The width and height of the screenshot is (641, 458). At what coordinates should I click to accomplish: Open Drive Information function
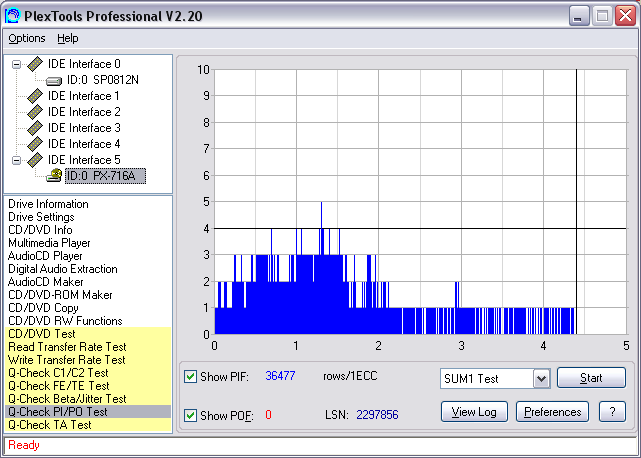coord(48,204)
